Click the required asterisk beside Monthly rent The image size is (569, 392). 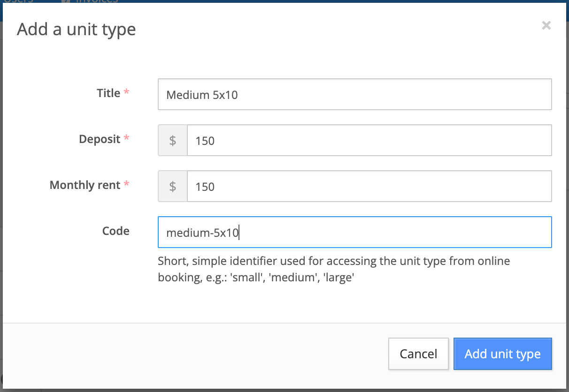[x=126, y=185]
